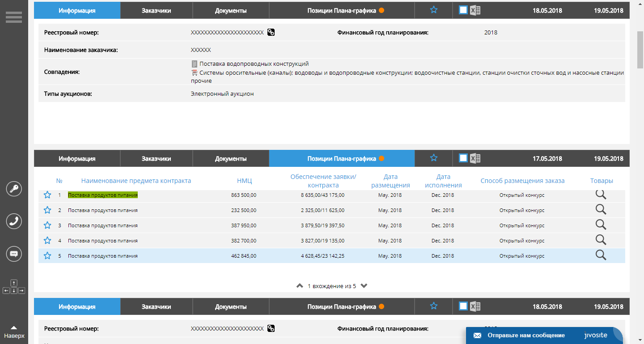Click the left arrow key navigation icon
Screen dimensions: 644x344
tap(6, 291)
